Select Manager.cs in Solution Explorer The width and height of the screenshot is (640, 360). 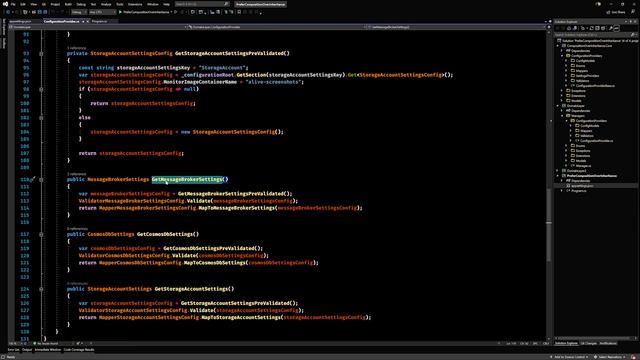tap(583, 166)
